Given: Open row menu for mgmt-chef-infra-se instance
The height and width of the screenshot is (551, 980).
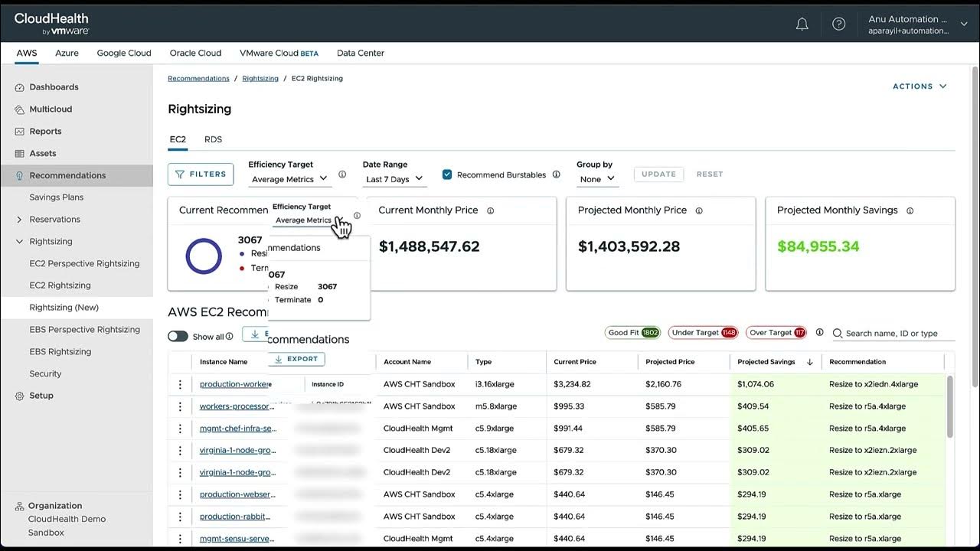Looking at the screenshot, I should click(181, 429).
